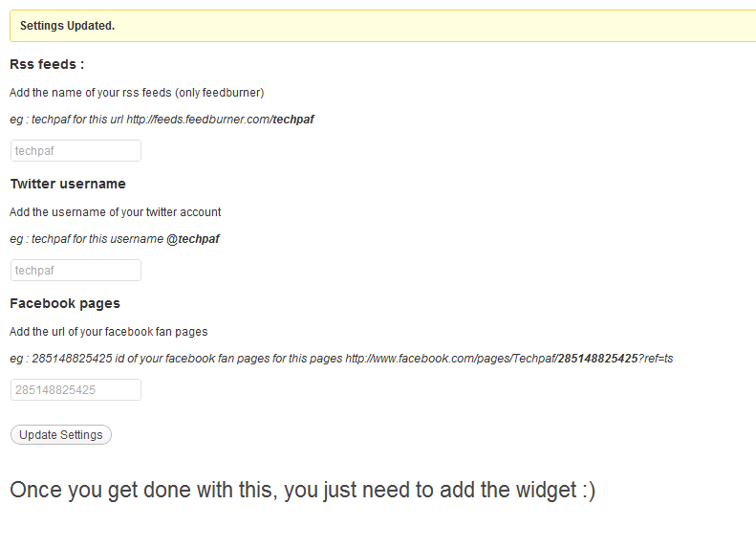Select the Twitter username text box
Screen dimensions: 756x548
point(76,270)
